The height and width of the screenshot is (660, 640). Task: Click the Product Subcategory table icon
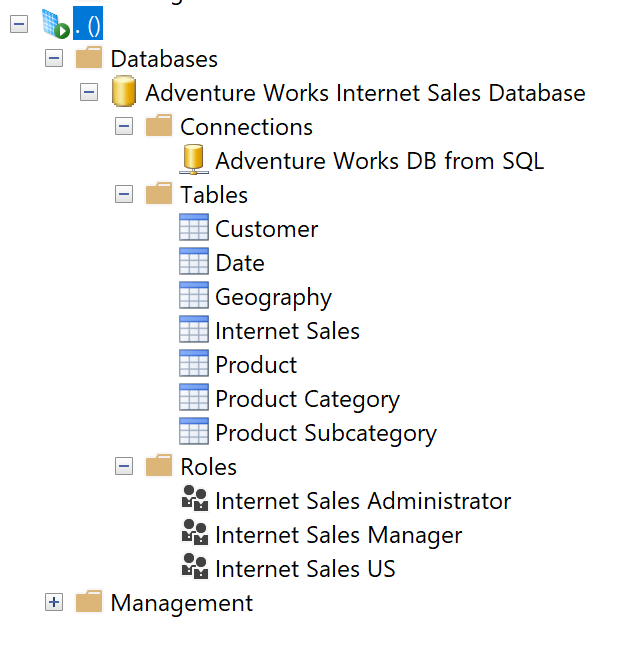193,433
